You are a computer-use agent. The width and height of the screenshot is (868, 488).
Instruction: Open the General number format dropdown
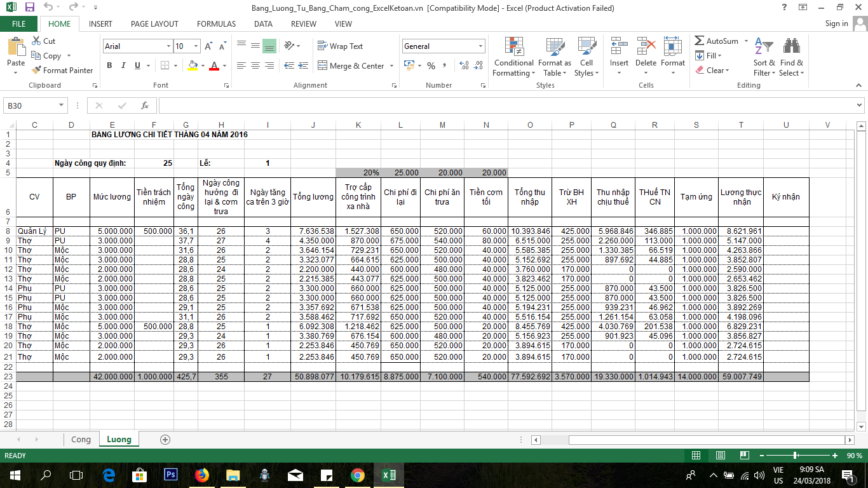480,46
